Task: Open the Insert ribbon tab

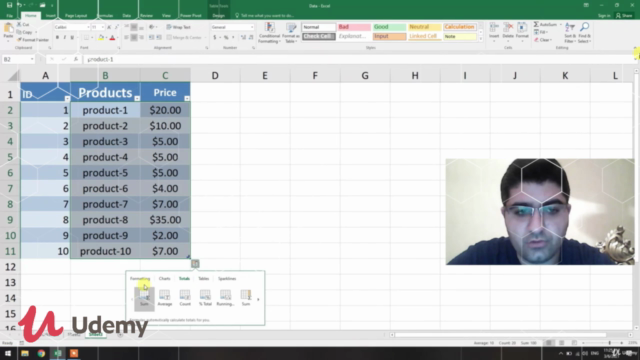Action: 51,16
